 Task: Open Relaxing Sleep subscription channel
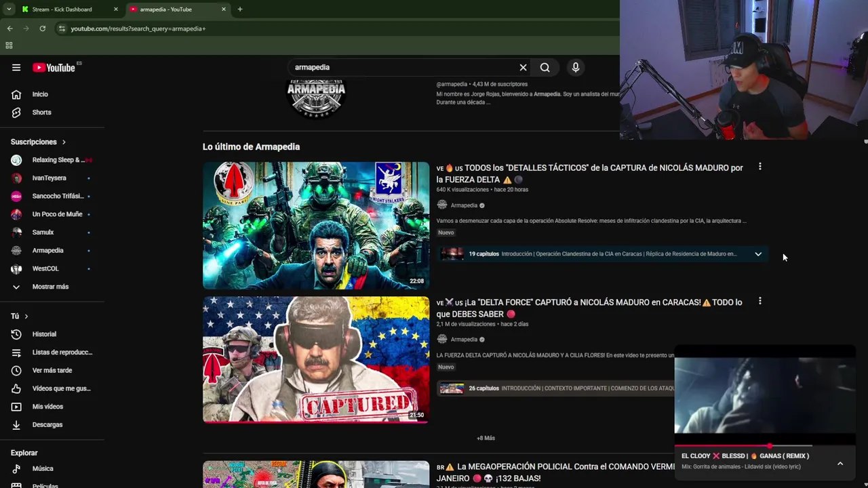pyautogui.click(x=52, y=160)
